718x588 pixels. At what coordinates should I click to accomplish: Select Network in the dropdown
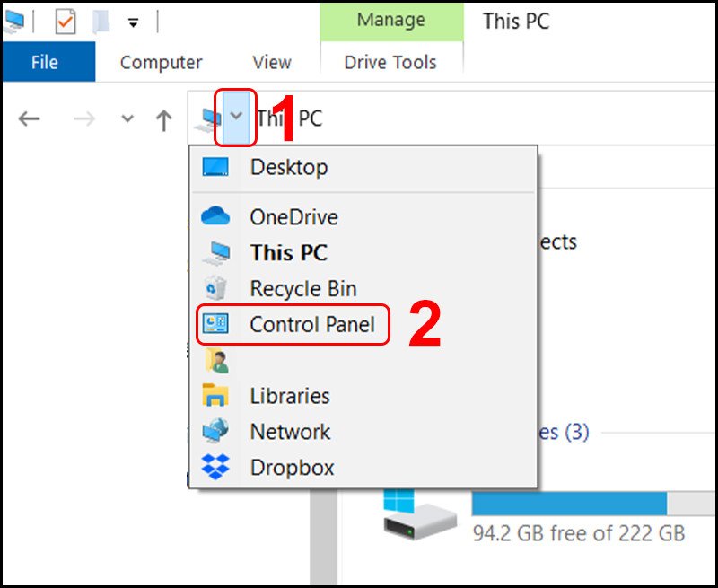[x=289, y=431]
